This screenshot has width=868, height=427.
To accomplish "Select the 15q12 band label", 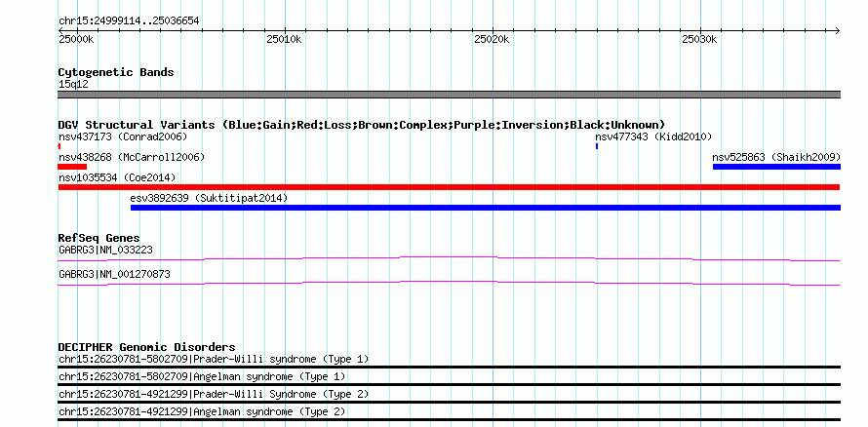I will tap(73, 85).
